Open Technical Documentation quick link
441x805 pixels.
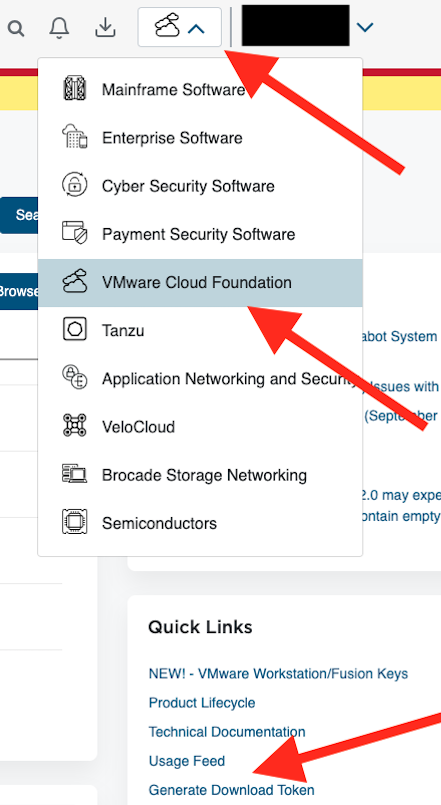[227, 732]
